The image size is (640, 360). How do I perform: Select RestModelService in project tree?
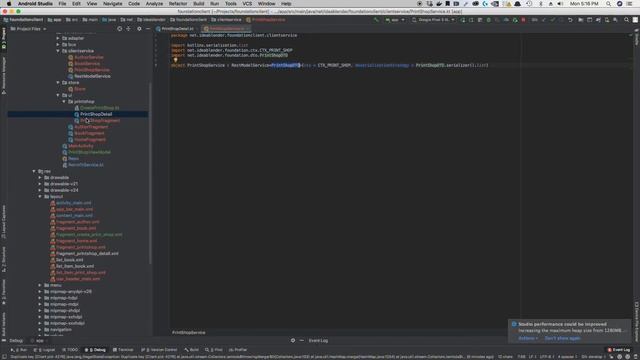point(92,76)
